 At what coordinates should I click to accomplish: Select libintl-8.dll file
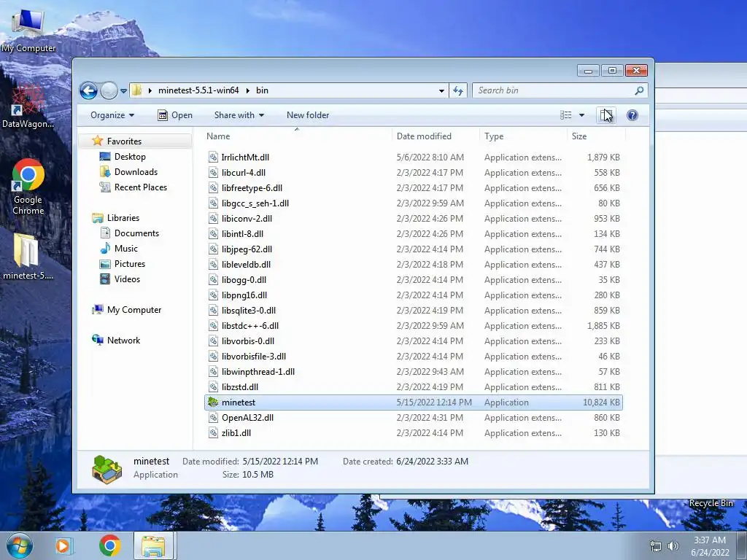(x=242, y=234)
